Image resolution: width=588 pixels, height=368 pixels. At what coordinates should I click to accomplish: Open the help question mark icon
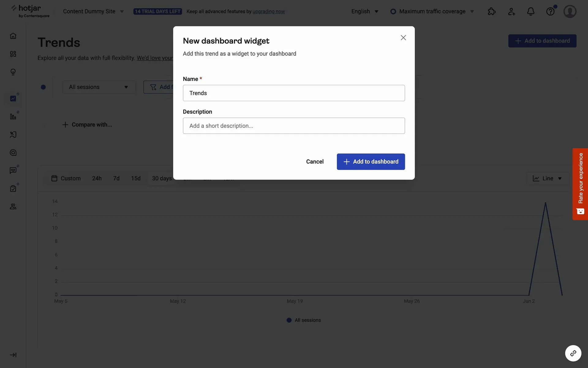pos(550,12)
